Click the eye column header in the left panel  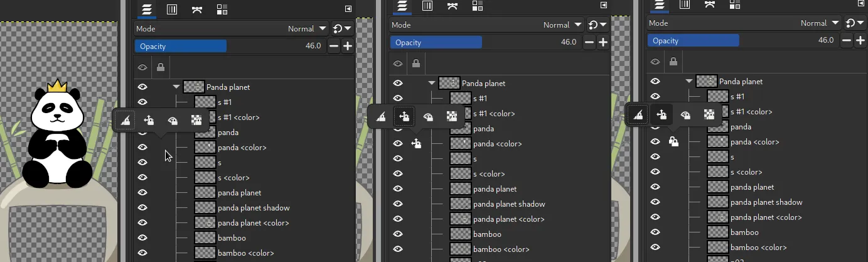142,67
